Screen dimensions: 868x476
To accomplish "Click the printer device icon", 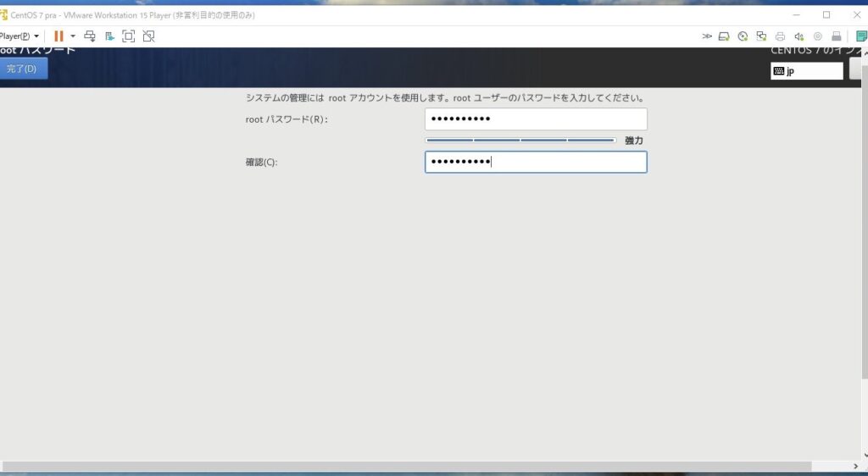I will (780, 36).
